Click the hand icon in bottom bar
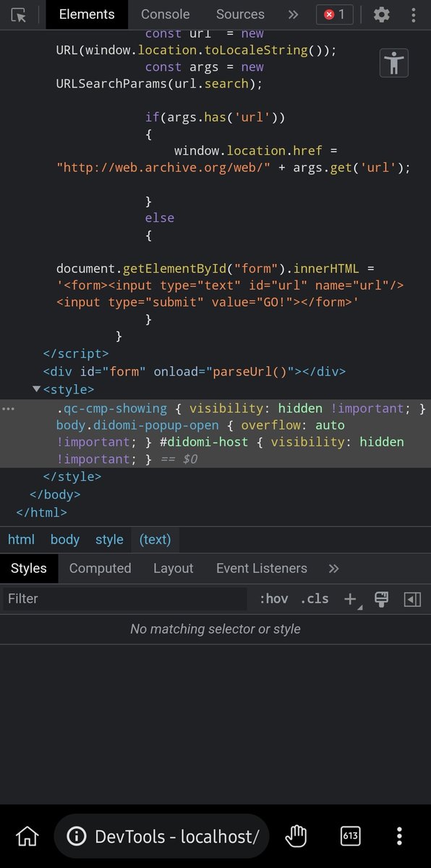Screen dimensions: 431x868 coord(296,837)
